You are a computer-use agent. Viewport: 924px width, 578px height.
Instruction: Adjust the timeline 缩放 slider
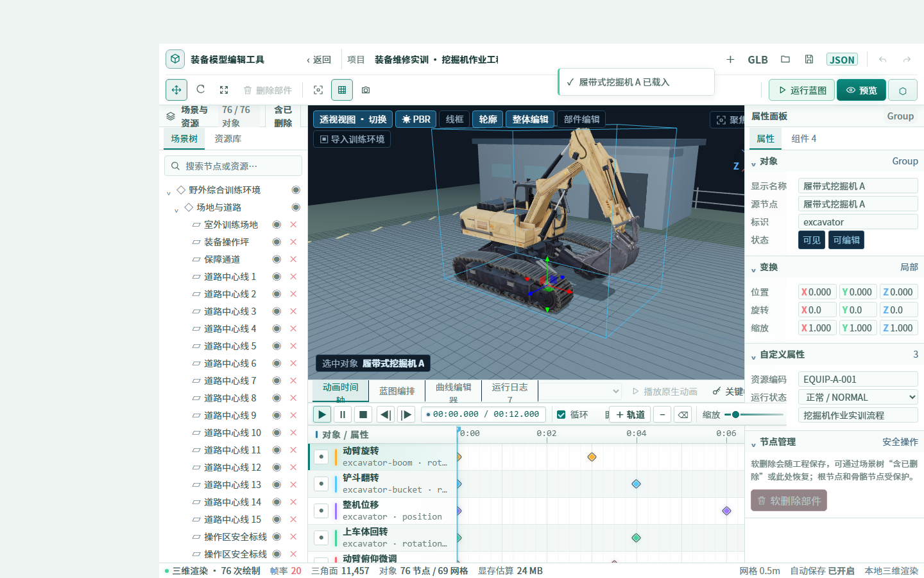pyautogui.click(x=755, y=415)
